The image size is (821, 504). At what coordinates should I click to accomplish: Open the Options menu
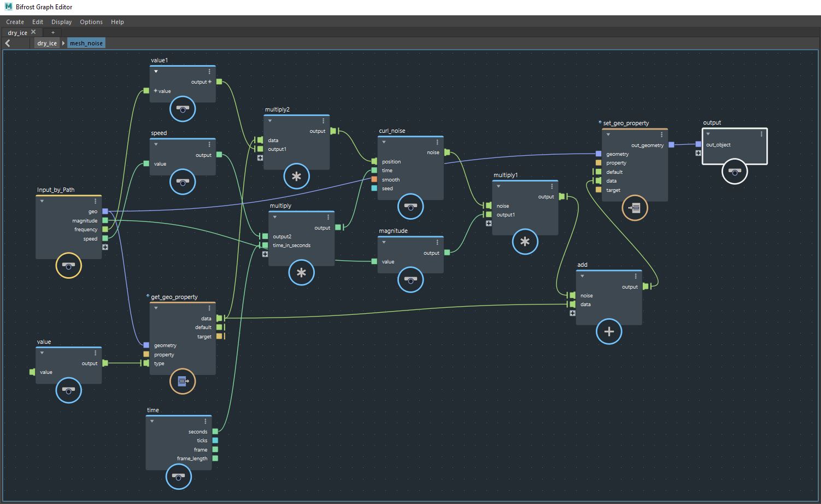pos(91,22)
